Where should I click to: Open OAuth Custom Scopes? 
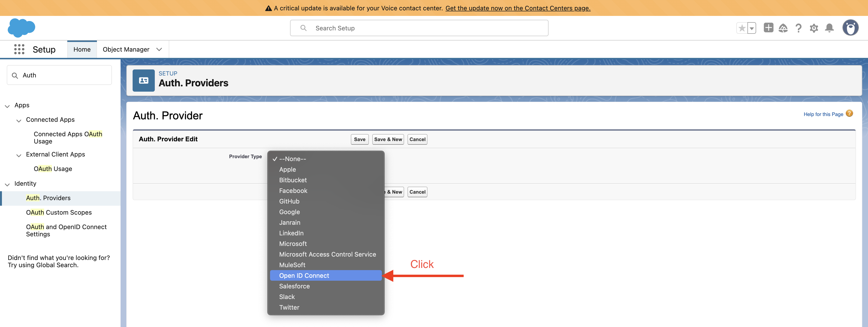[59, 212]
